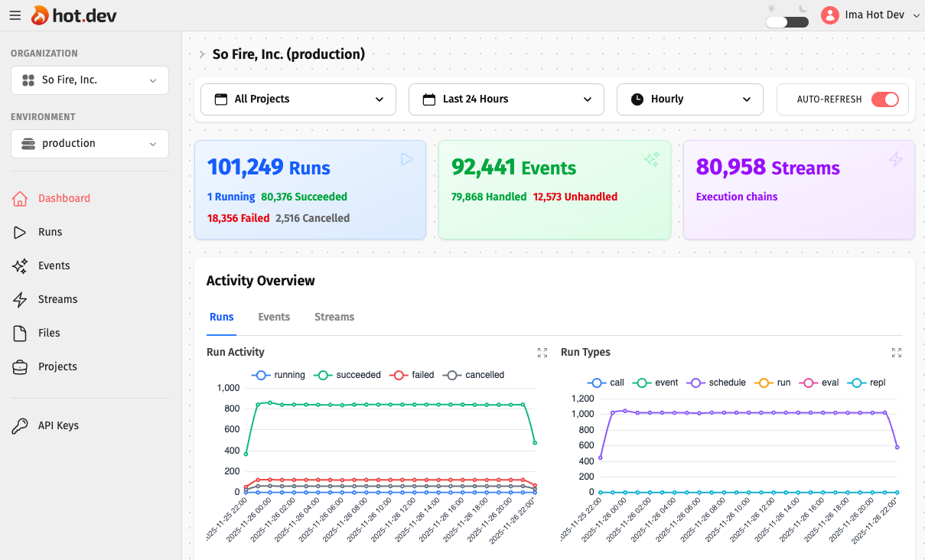925x560 pixels.
Task: Switch to the Events tab in Activity Overview
Action: pos(273,316)
